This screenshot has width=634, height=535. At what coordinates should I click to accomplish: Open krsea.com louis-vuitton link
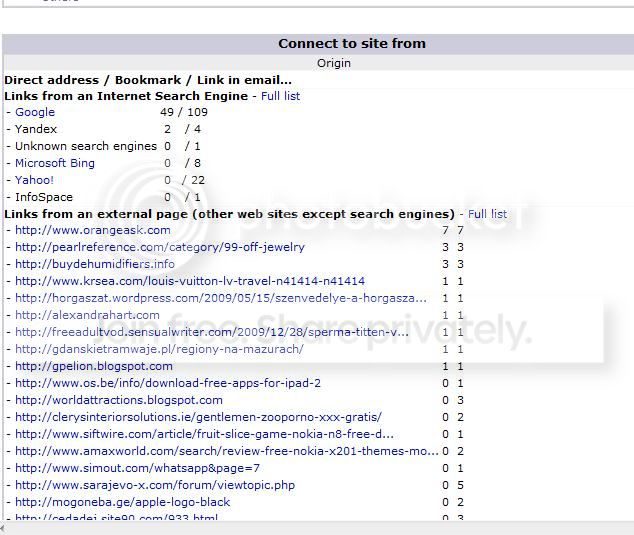click(x=190, y=281)
